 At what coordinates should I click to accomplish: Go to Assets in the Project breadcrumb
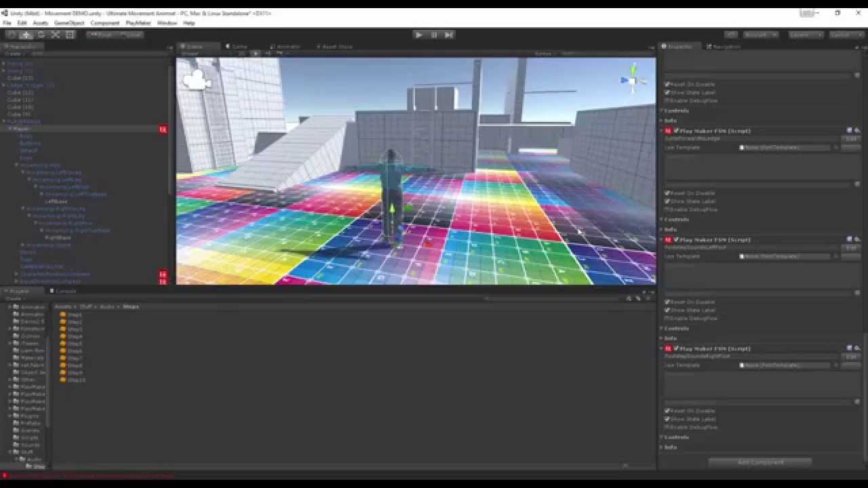[x=64, y=307]
